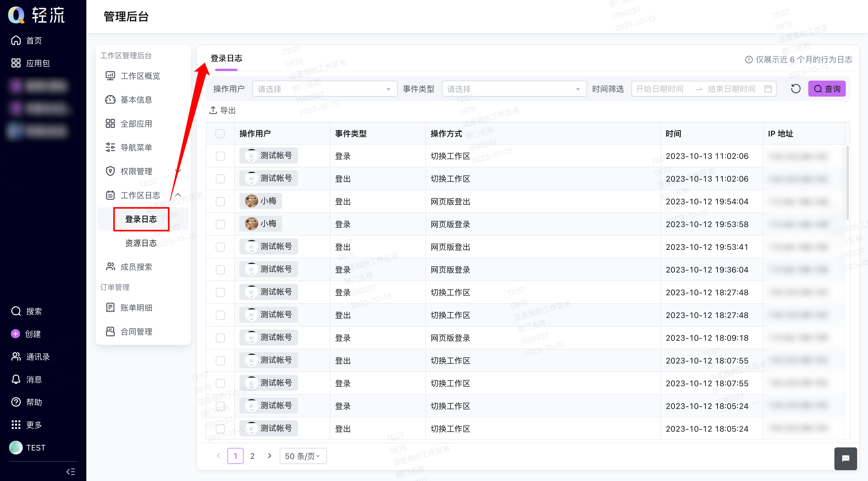The image size is (868, 481).
Task: Collapse the 工作区日志 chevron
Action: (178, 195)
